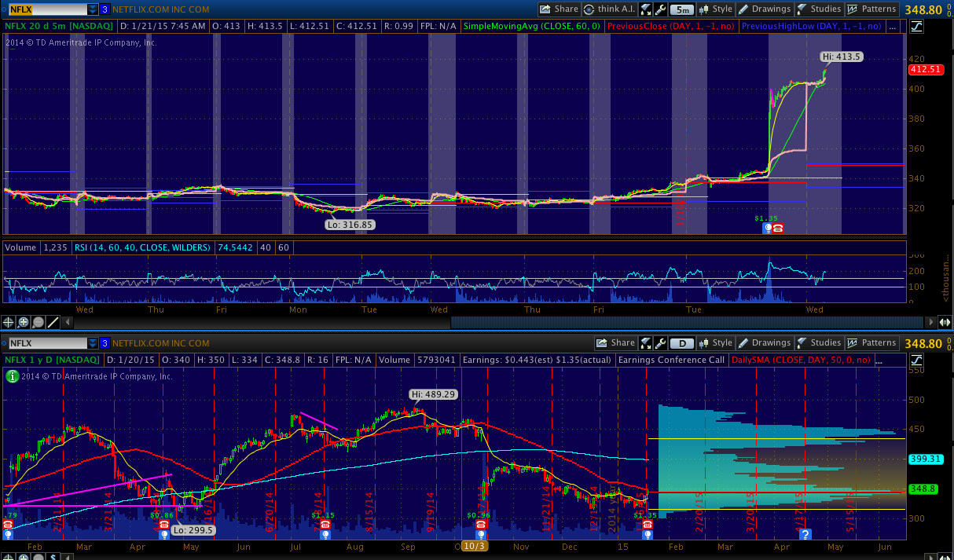Expand the overflow '...' studies list in upper chart

coord(892,26)
